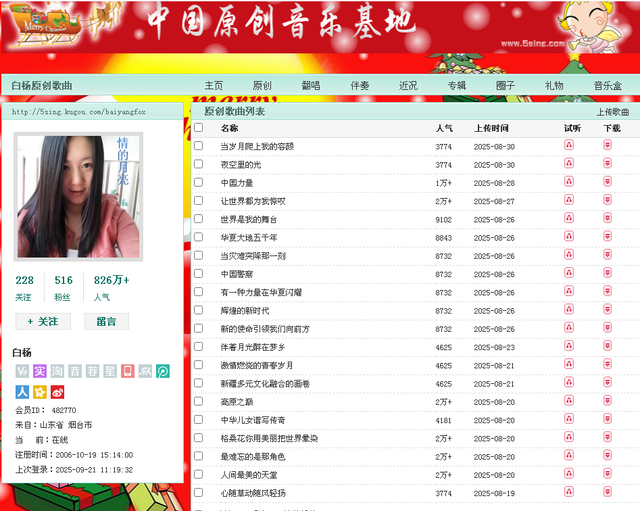Download 心随草动随风轻扬
This screenshot has height=511, width=640.
point(607,492)
